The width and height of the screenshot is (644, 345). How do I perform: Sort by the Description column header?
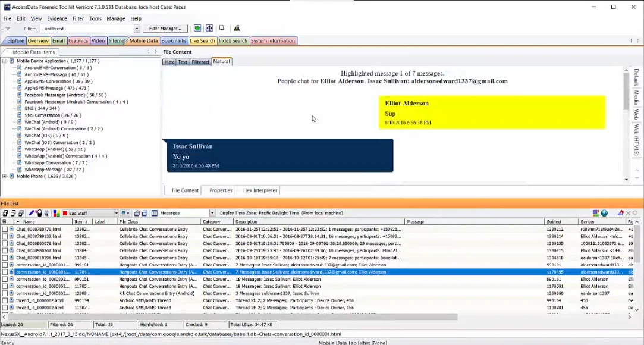coord(319,222)
